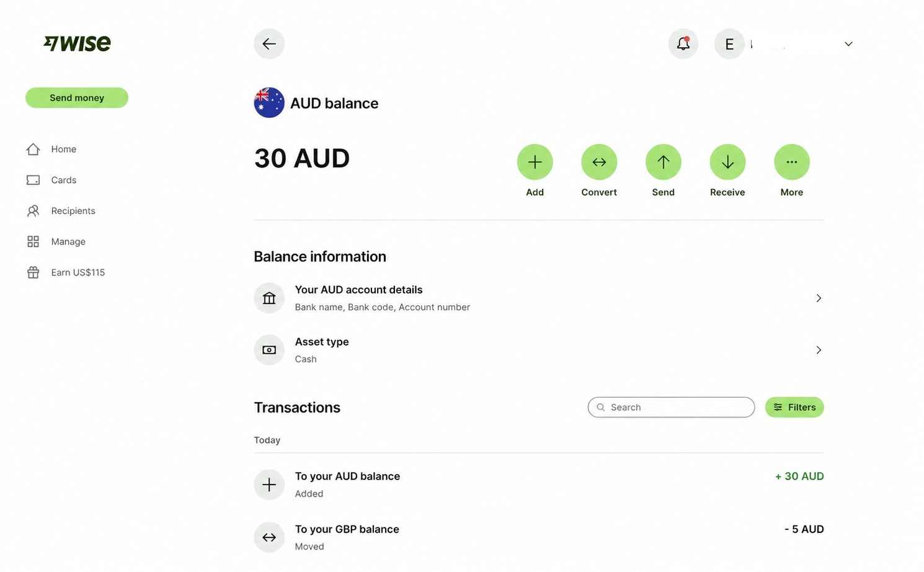Click the gift icon beside Earn US$115

click(33, 272)
